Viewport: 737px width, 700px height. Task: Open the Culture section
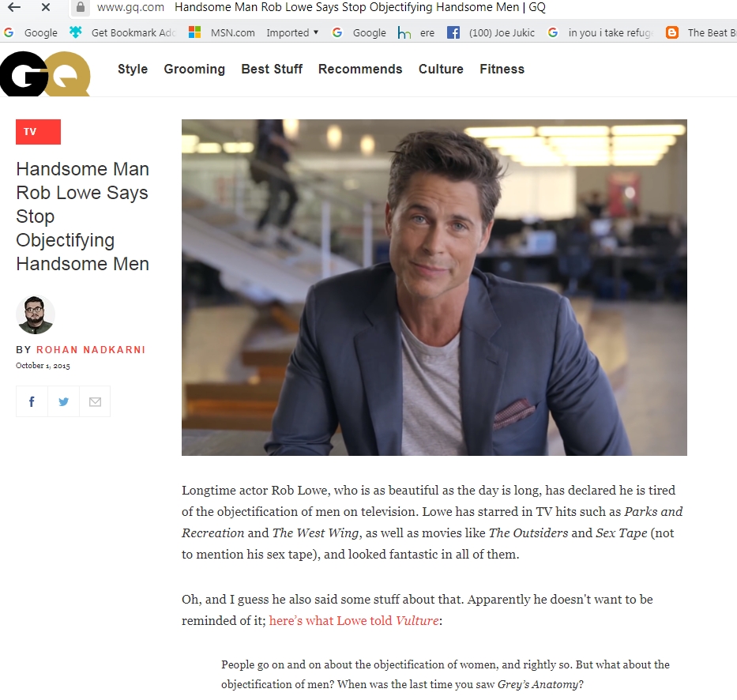tap(441, 70)
